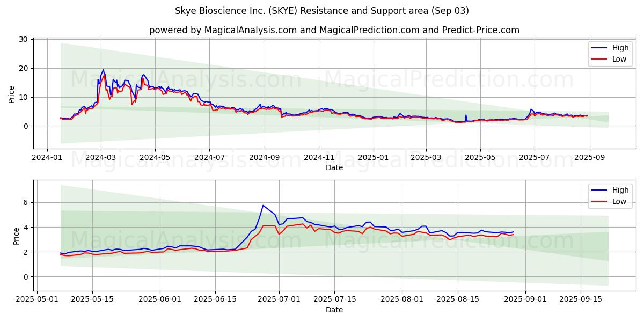The image size is (644, 322).
Task: Click the '2024-03' tick label
Action: point(101,157)
